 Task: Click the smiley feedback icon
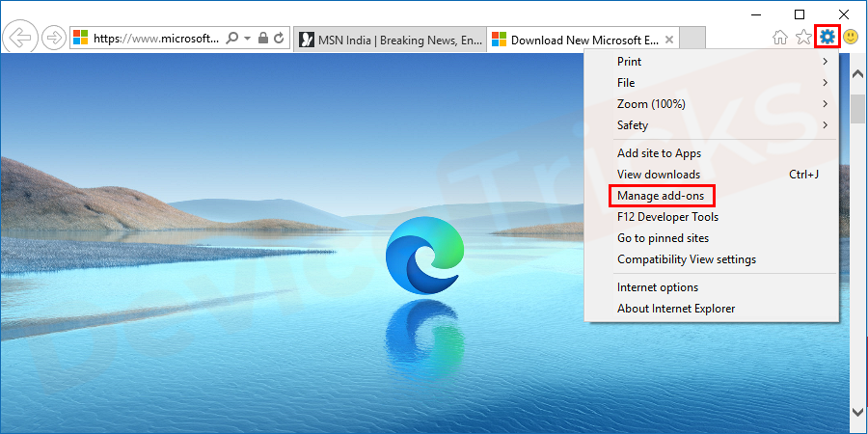point(851,38)
